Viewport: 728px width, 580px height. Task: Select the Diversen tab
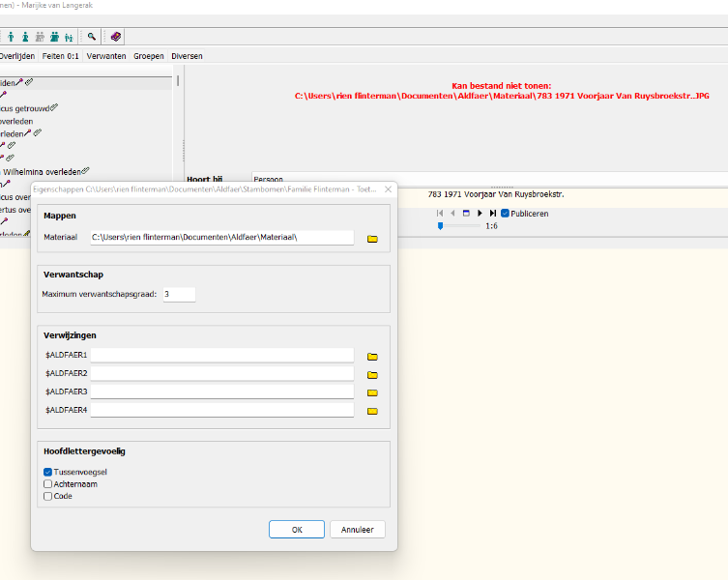(x=187, y=56)
